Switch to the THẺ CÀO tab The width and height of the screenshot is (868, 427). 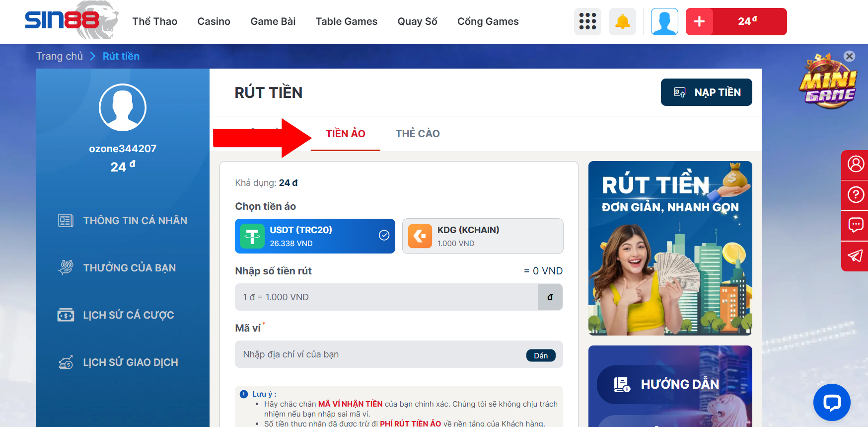click(x=418, y=134)
